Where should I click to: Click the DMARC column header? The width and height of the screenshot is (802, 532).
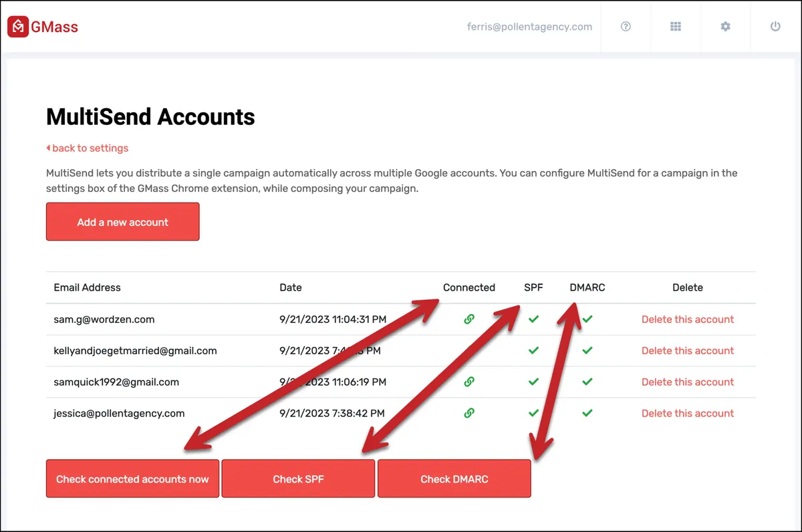[587, 287]
